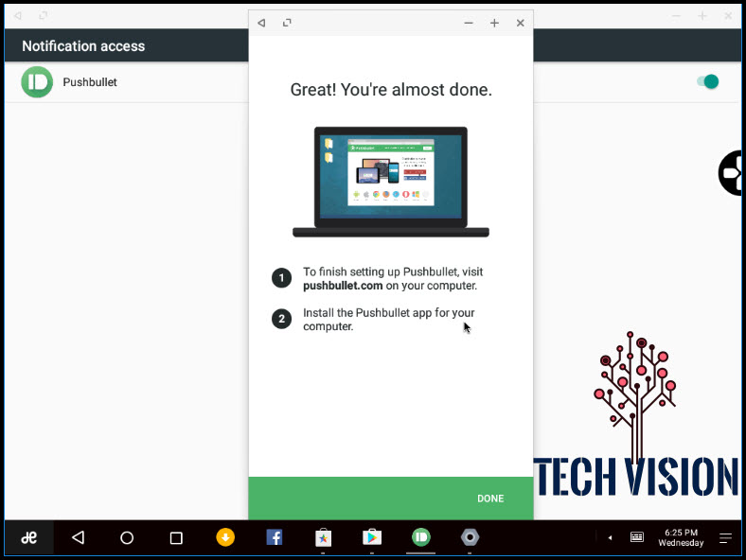Open the Remix OS start menu logo
746x560 pixels.
[28, 537]
